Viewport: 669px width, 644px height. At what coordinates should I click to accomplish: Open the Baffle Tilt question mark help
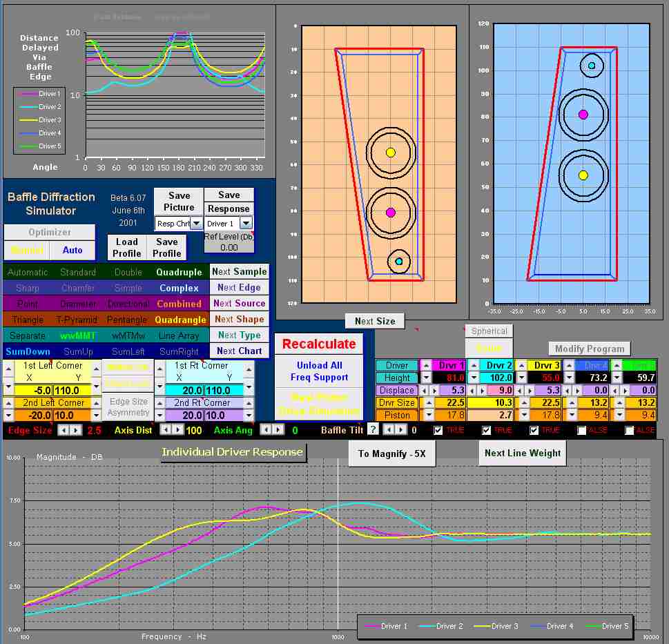[x=374, y=429]
